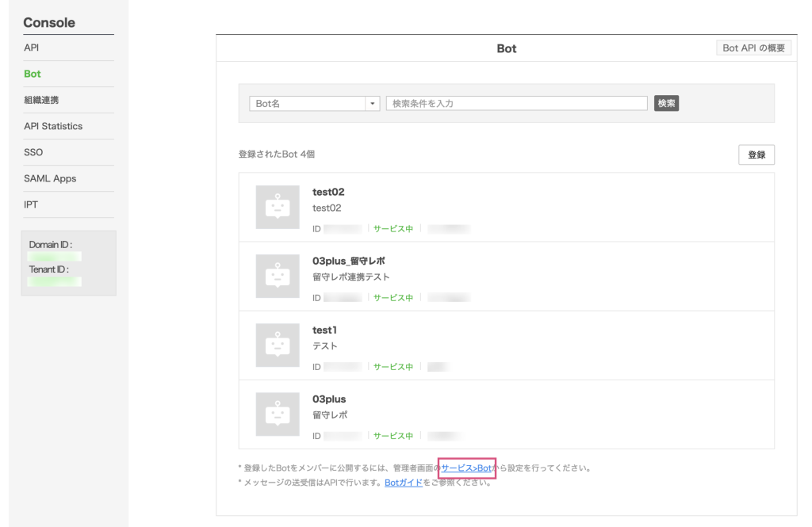Click the 登録 register button

pos(756,155)
